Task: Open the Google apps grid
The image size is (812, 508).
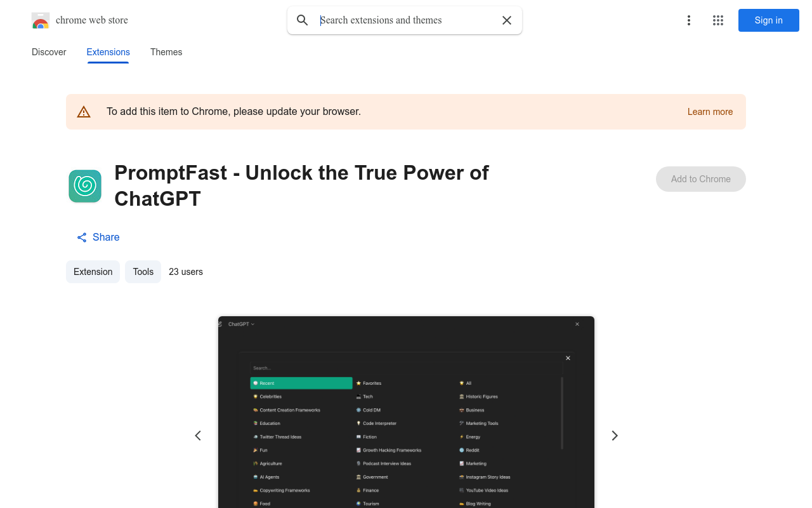Action: 718,20
